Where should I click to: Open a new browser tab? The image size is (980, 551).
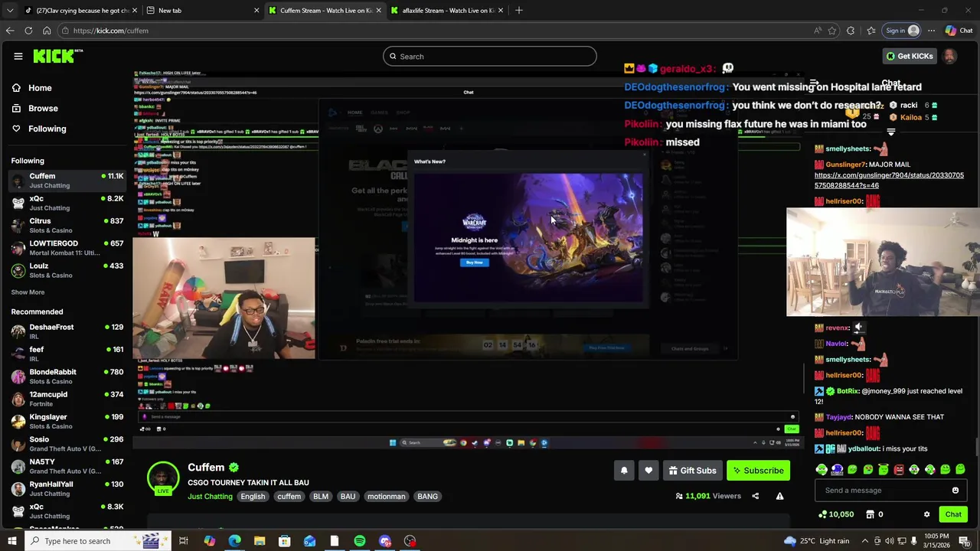point(519,10)
